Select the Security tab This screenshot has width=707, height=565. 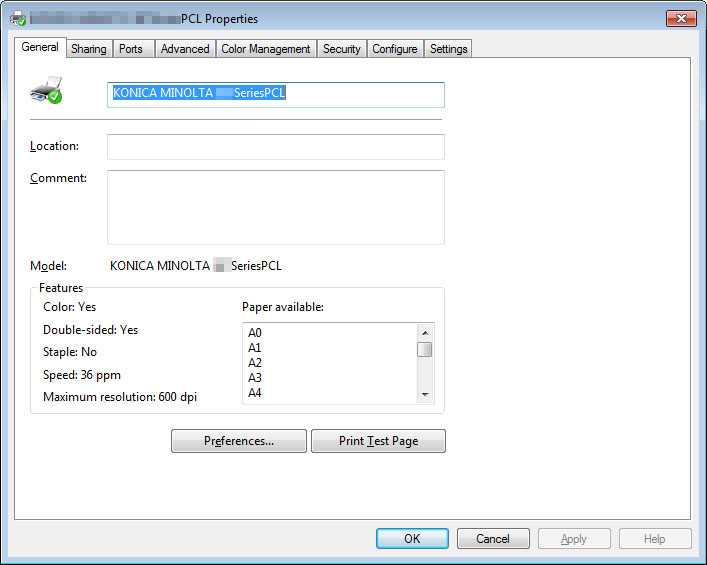pos(341,49)
